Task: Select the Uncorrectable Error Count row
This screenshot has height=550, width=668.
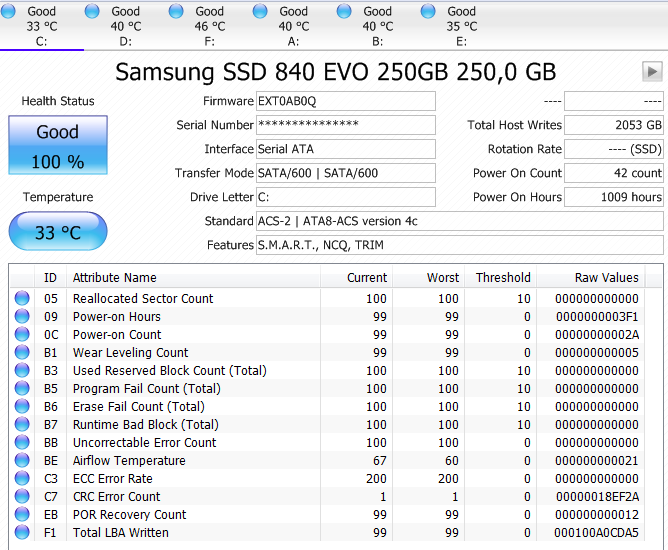Action: (327, 442)
